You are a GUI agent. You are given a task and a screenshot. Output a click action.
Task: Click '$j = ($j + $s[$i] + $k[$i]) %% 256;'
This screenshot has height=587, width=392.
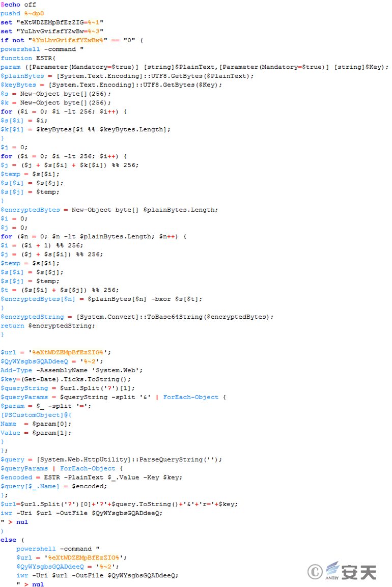pos(70,165)
